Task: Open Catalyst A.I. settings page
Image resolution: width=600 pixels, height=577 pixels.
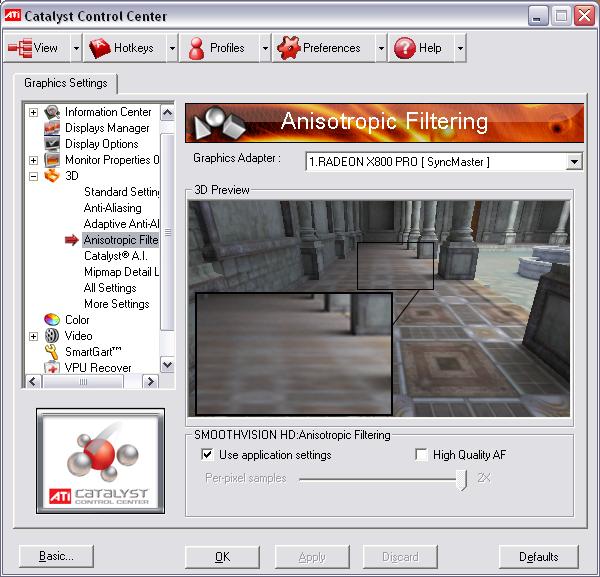Action: coord(116,256)
